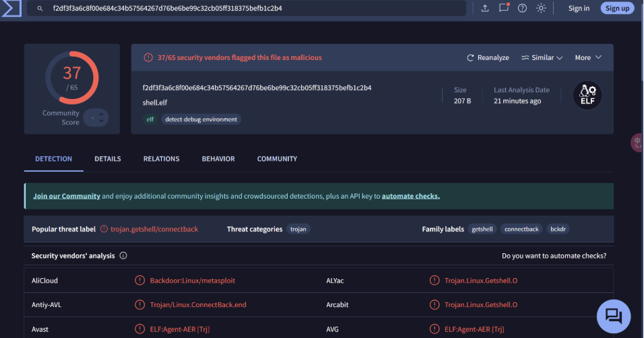Open the floating chat bubble button
The width and height of the screenshot is (644, 338).
tap(614, 316)
